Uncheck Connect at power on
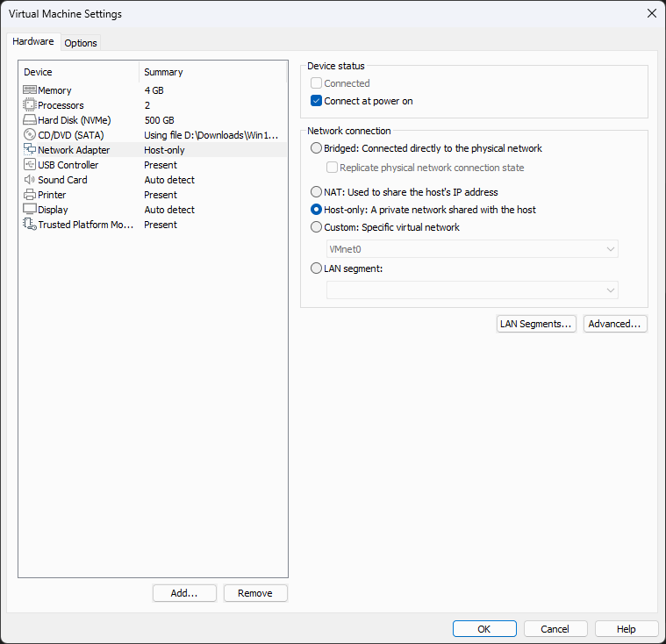Viewport: 666px width, 644px height. coord(316,101)
